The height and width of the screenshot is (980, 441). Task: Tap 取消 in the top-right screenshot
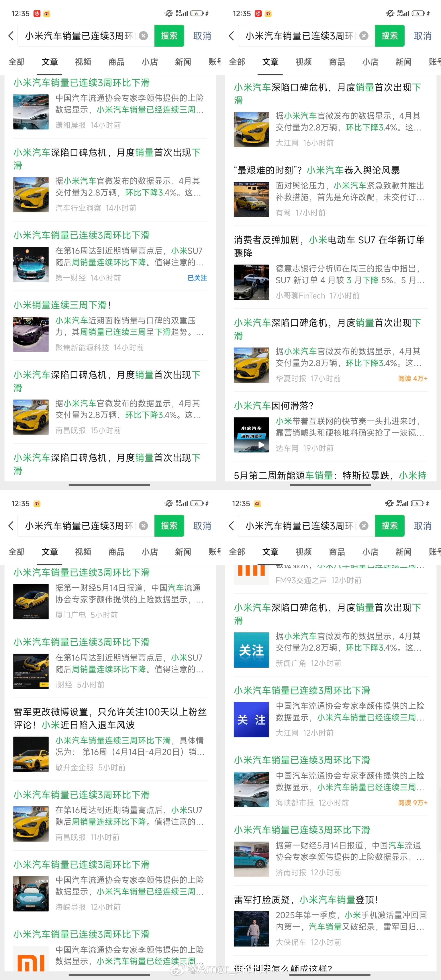click(x=423, y=36)
